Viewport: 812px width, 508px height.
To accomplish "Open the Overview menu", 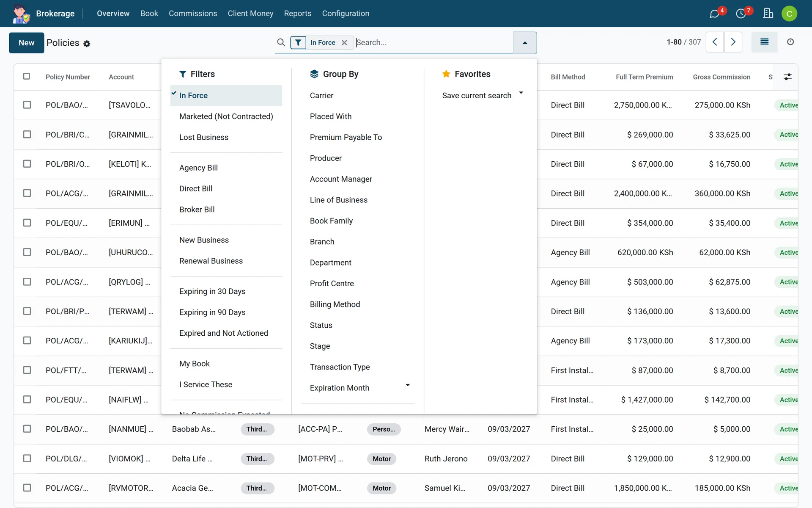I will 113,14.
